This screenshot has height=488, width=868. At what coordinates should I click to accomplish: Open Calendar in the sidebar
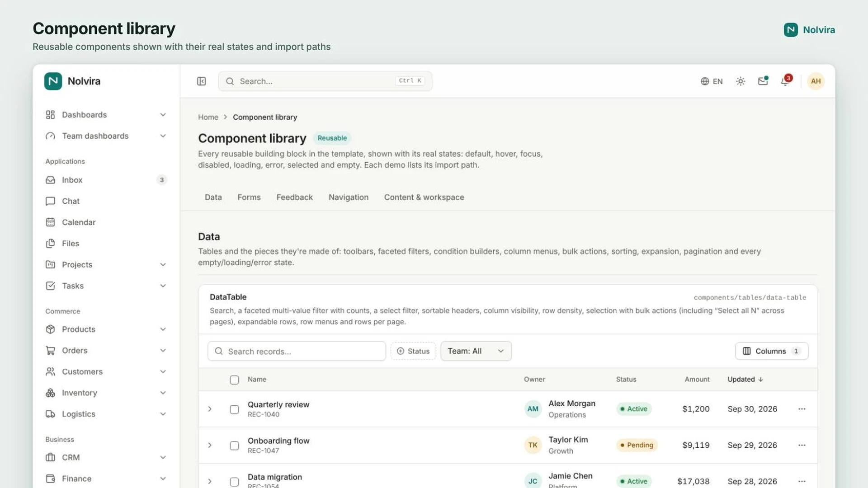tap(106, 222)
